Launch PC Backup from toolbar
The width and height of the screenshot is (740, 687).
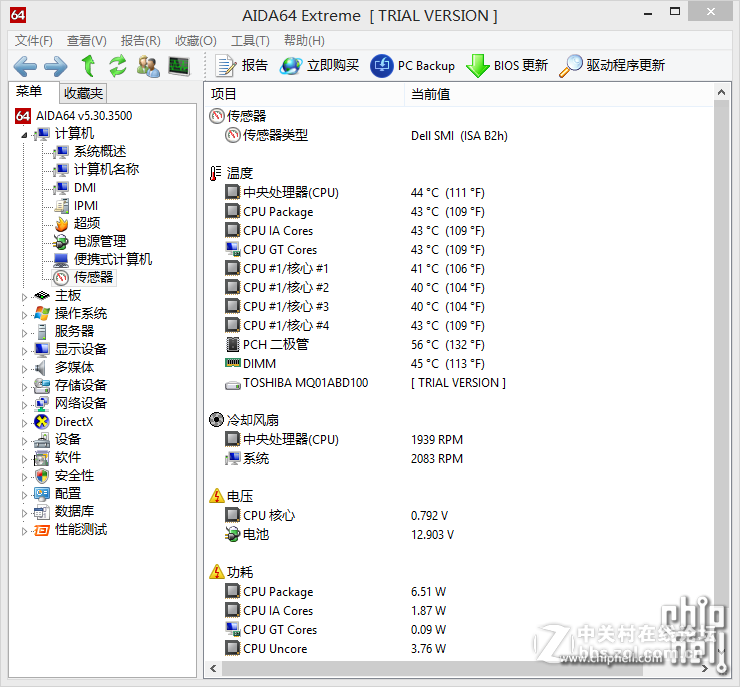click(413, 66)
